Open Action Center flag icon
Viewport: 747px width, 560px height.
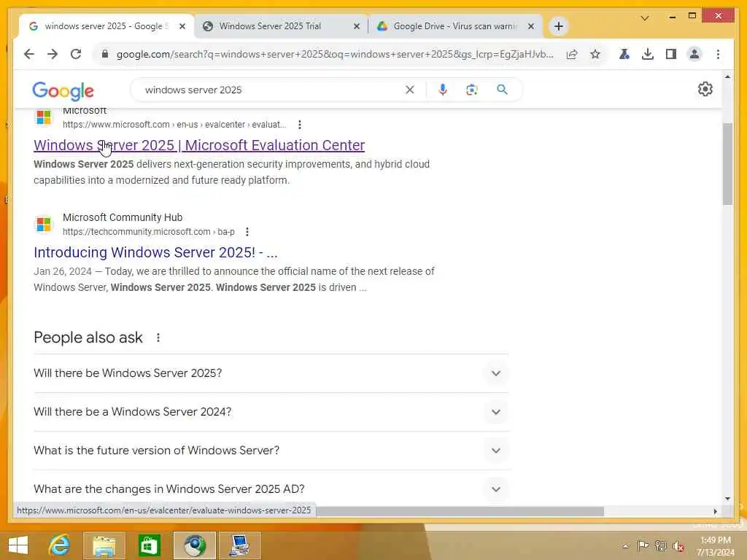[643, 545]
